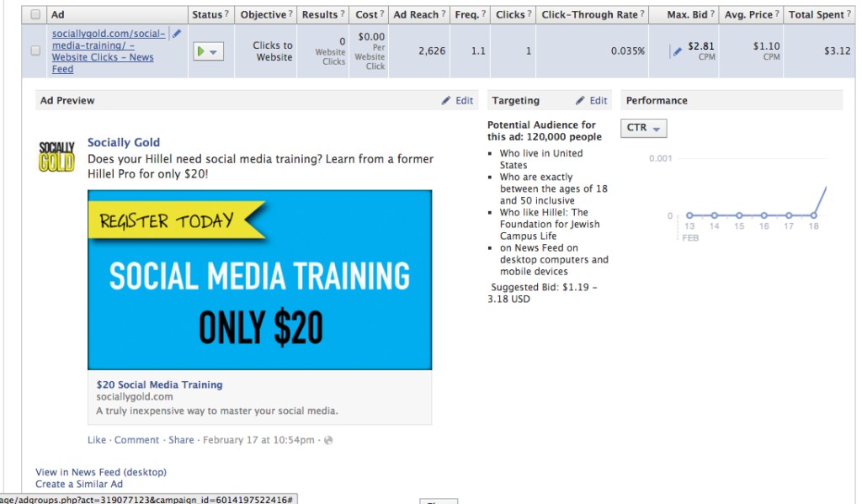
Task: Click the pencil icon beside the ad name
Action: [x=177, y=34]
